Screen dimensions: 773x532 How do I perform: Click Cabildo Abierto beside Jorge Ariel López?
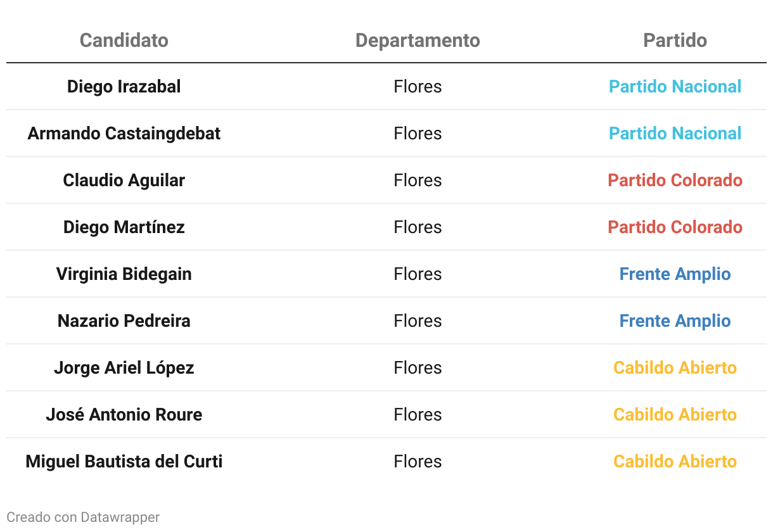pyautogui.click(x=675, y=368)
